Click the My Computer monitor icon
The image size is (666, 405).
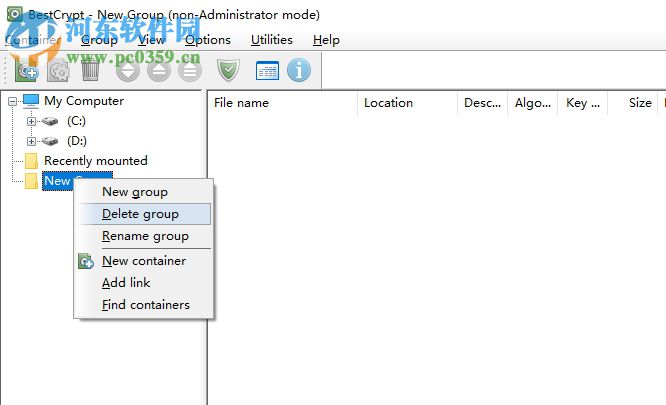click(x=31, y=101)
